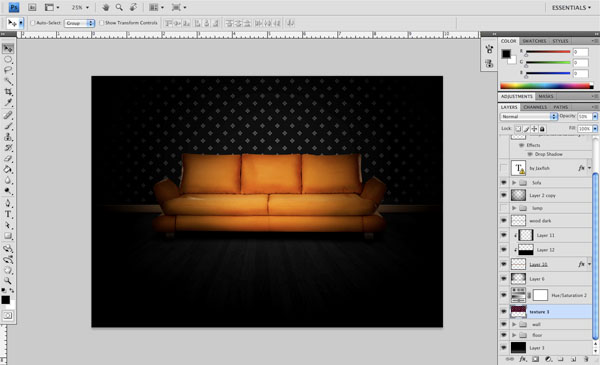Select the Brush tool
The image size is (600, 365).
(8, 126)
